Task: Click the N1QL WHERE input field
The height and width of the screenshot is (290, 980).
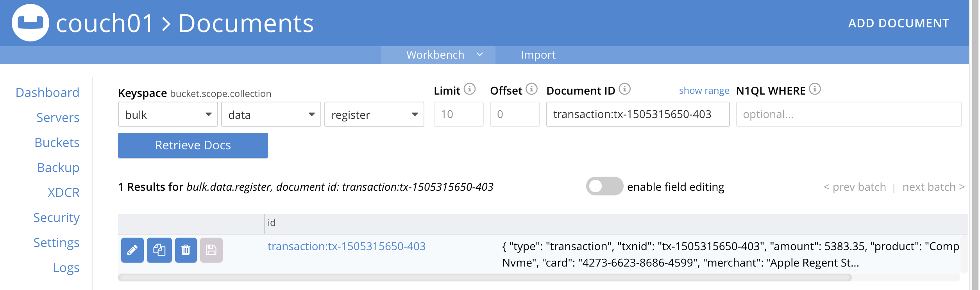Action: 848,115
